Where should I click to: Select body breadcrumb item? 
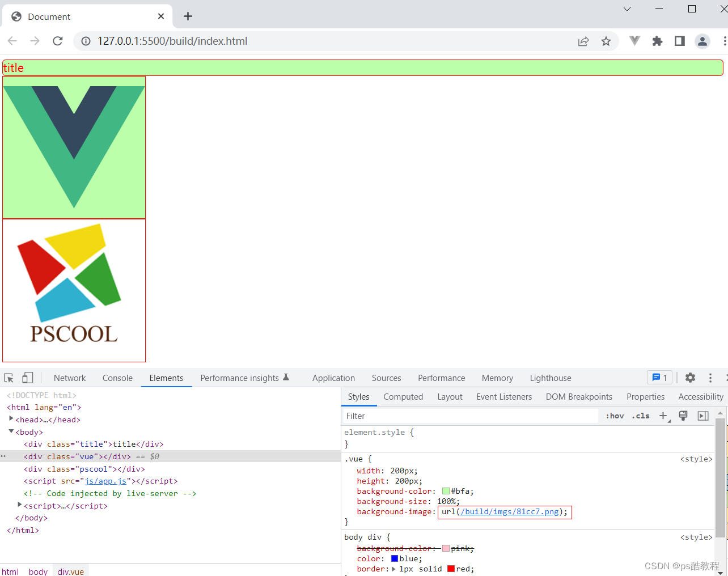pos(38,571)
